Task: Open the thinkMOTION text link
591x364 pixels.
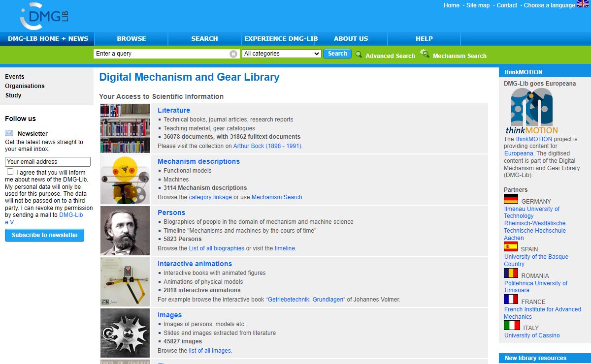Action: point(534,139)
